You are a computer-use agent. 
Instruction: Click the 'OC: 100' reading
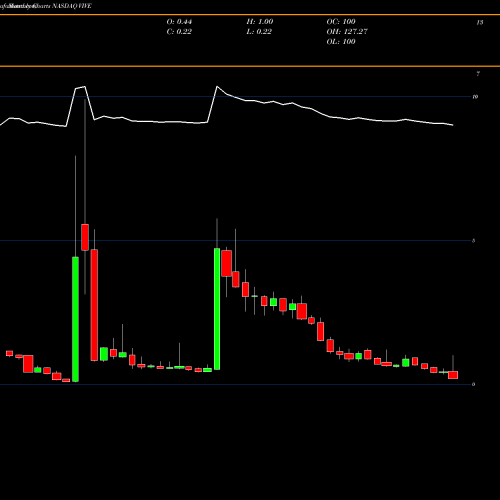coord(341,22)
